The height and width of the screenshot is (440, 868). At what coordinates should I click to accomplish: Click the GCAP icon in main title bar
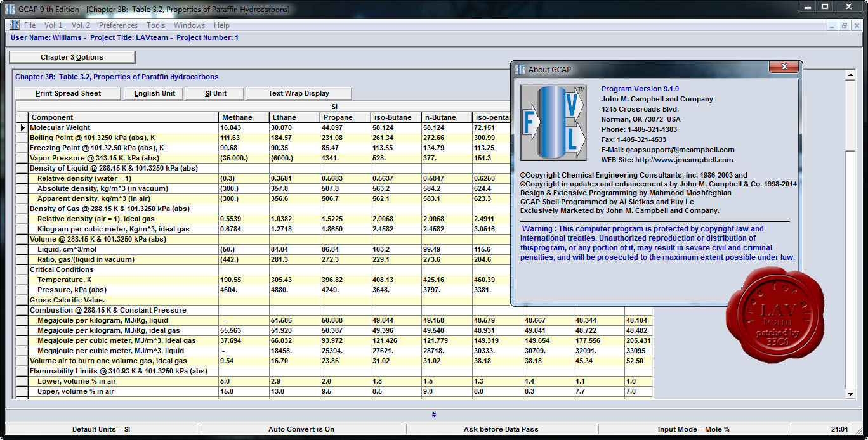pyautogui.click(x=9, y=10)
